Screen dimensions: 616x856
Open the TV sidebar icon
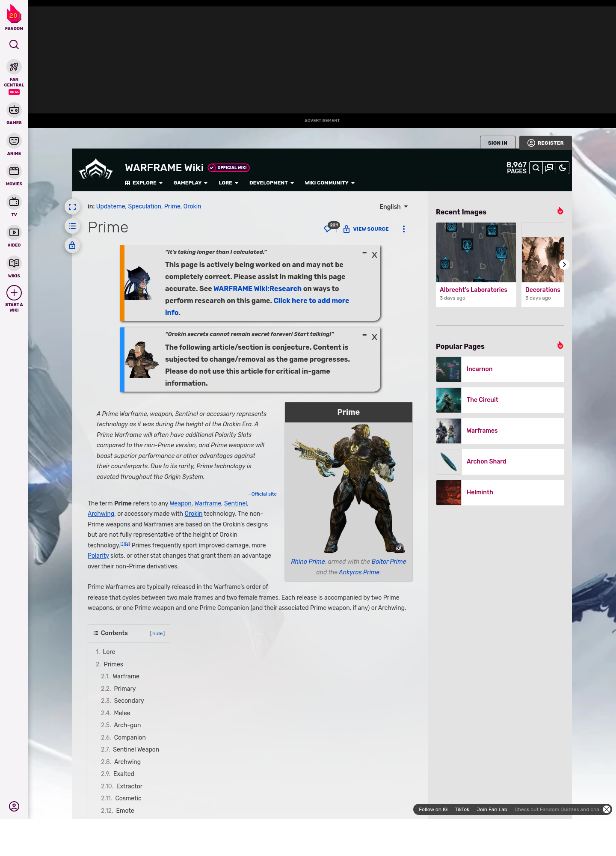point(14,202)
